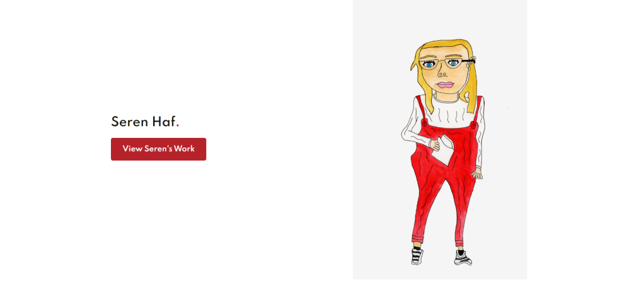Click the left blue eye

tap(428, 64)
